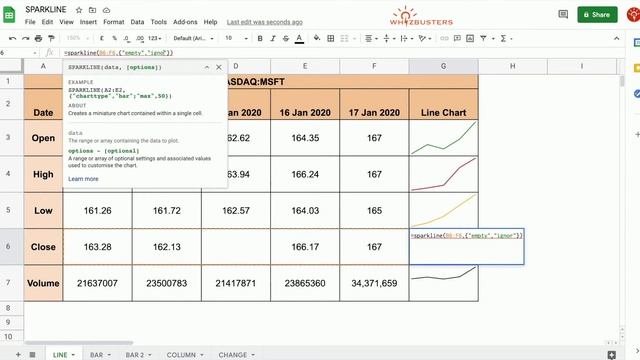
Task: Click the move to folder icon
Action: pos(93,10)
